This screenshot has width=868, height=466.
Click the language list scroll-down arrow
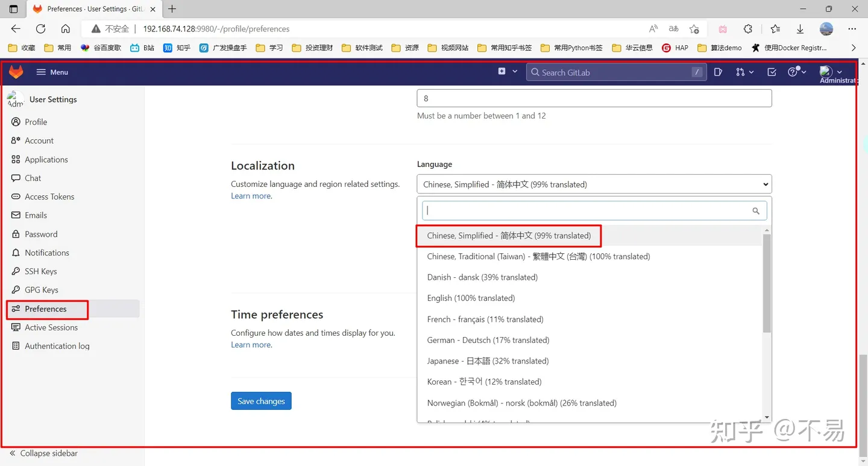coord(767,417)
